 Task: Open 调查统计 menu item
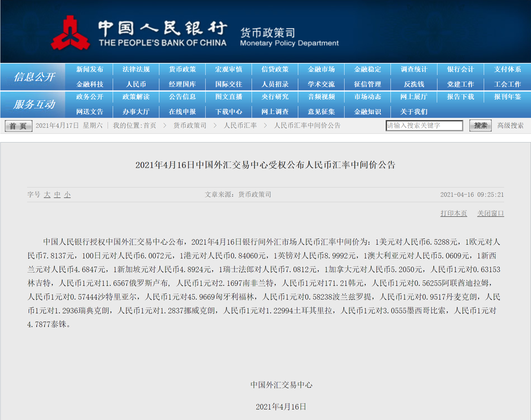coord(414,69)
